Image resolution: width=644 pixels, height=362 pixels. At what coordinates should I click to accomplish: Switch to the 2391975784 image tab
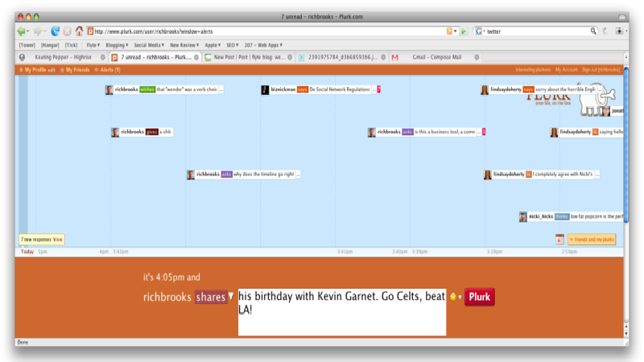[341, 57]
